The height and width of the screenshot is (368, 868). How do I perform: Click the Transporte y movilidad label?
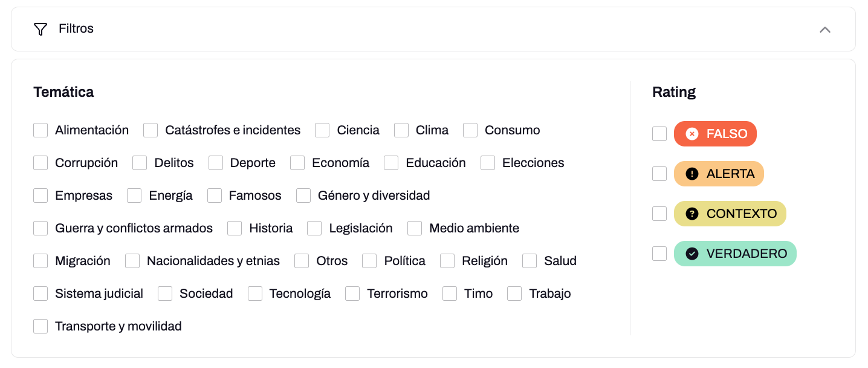coord(118,326)
